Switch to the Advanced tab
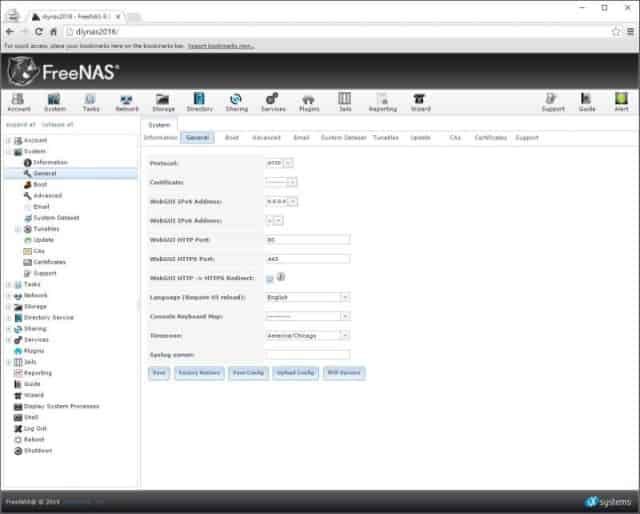This screenshot has height=514, width=640. tap(266, 138)
